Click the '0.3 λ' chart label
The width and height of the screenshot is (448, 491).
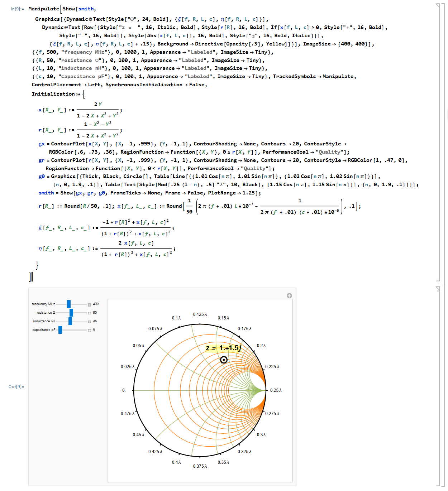click(x=261, y=435)
